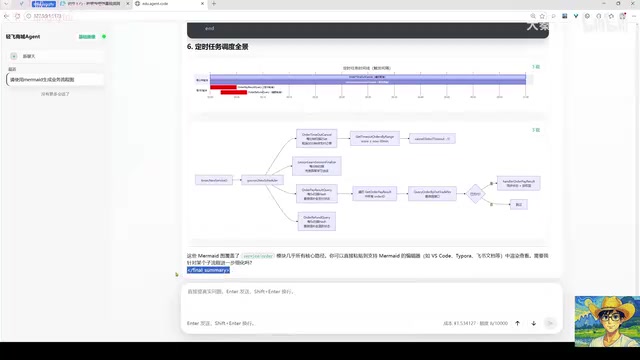The image size is (640, 360).
Task: Click the diamond decision node in flowchart
Action: pyautogui.click(x=476, y=194)
